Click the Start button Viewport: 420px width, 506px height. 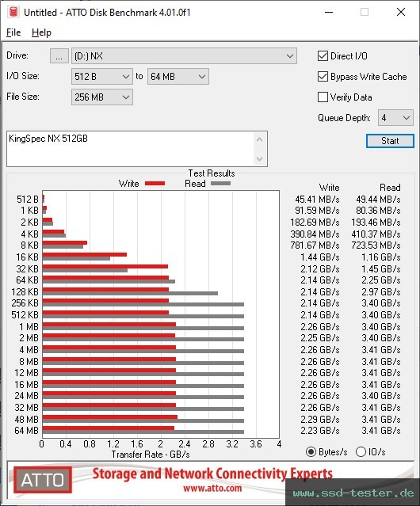[390, 141]
